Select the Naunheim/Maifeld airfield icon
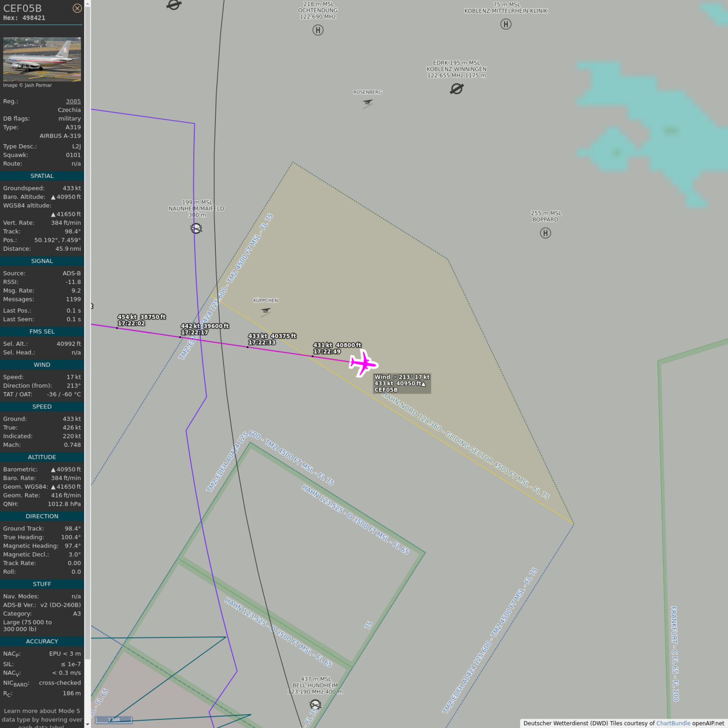The height and width of the screenshot is (728, 728). pos(196,229)
